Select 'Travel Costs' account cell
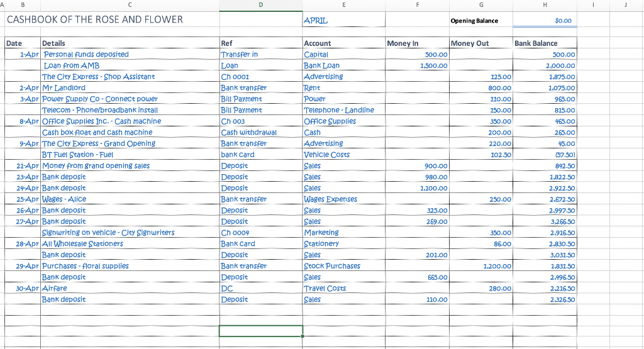 pos(344,288)
